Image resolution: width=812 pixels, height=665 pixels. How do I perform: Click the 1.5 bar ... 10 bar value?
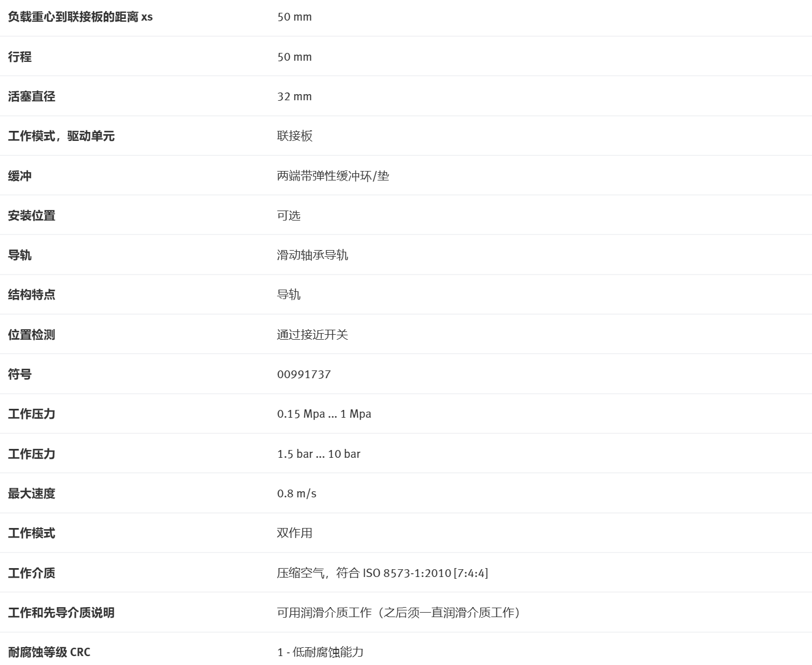click(319, 454)
